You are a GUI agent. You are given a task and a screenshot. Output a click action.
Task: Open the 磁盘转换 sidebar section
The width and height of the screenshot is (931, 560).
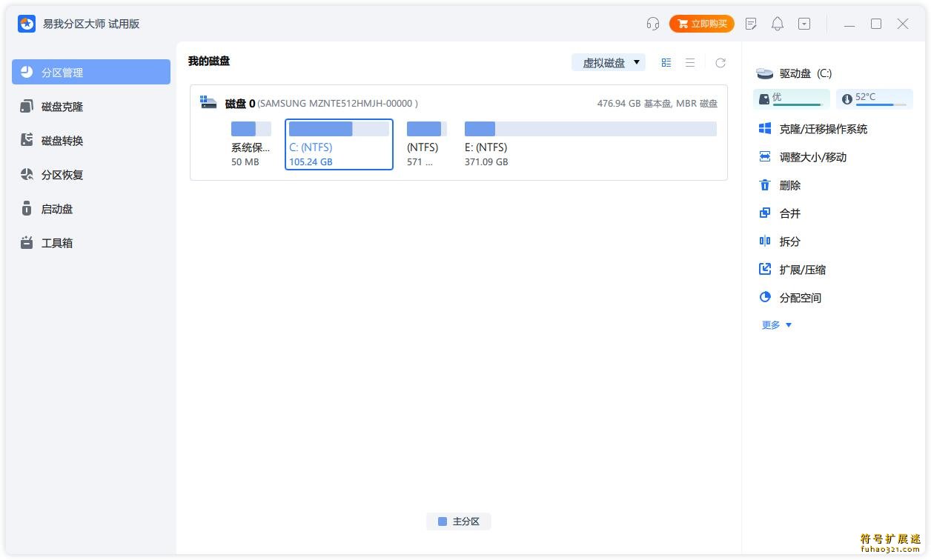coord(91,140)
